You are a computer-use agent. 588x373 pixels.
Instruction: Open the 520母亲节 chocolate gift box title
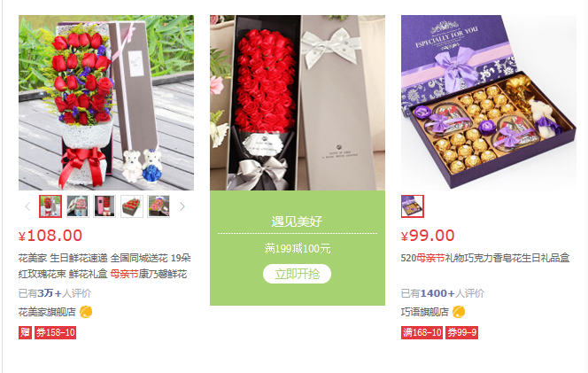485,258
